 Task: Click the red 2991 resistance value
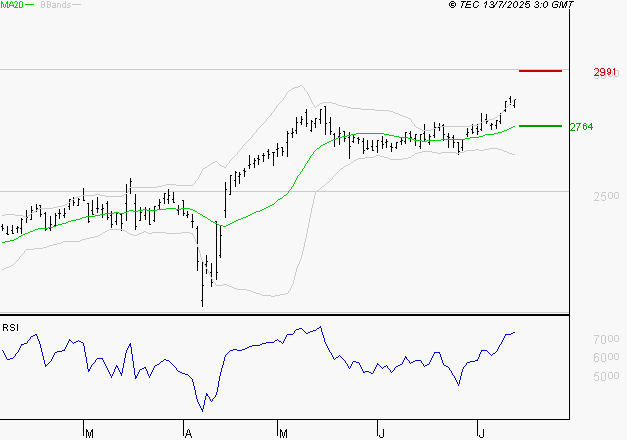tap(605, 72)
